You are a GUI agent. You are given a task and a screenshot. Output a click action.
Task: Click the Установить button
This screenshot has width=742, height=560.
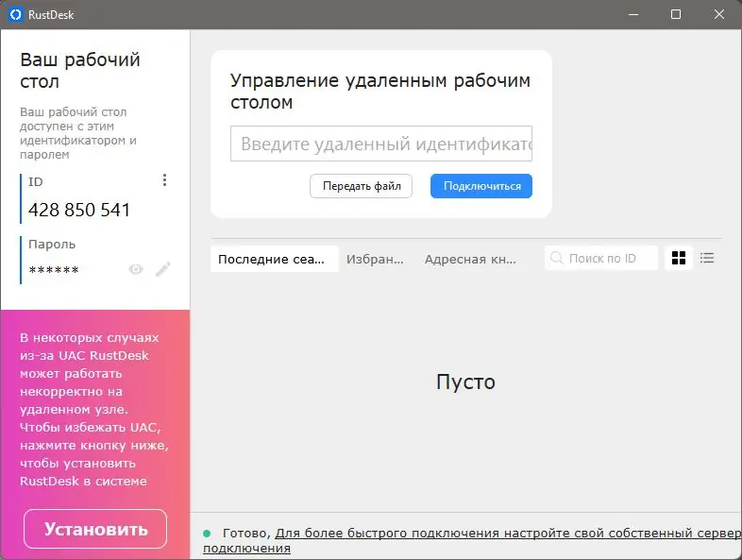pyautogui.click(x=95, y=529)
